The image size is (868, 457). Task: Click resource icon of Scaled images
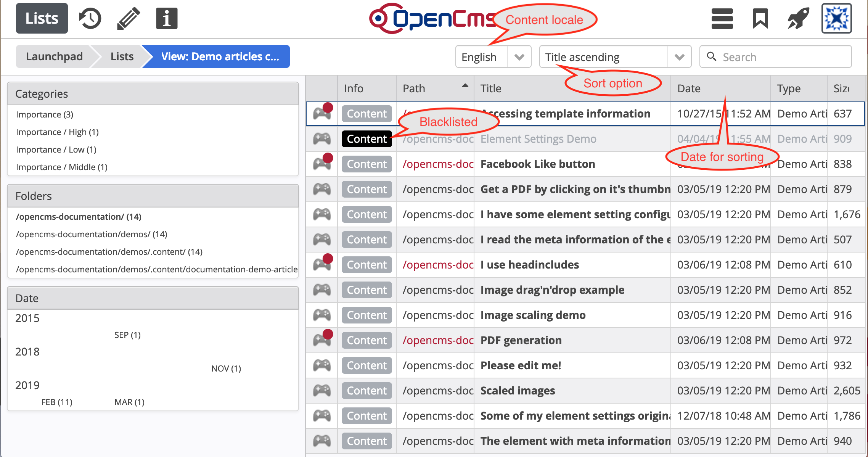[322, 390]
